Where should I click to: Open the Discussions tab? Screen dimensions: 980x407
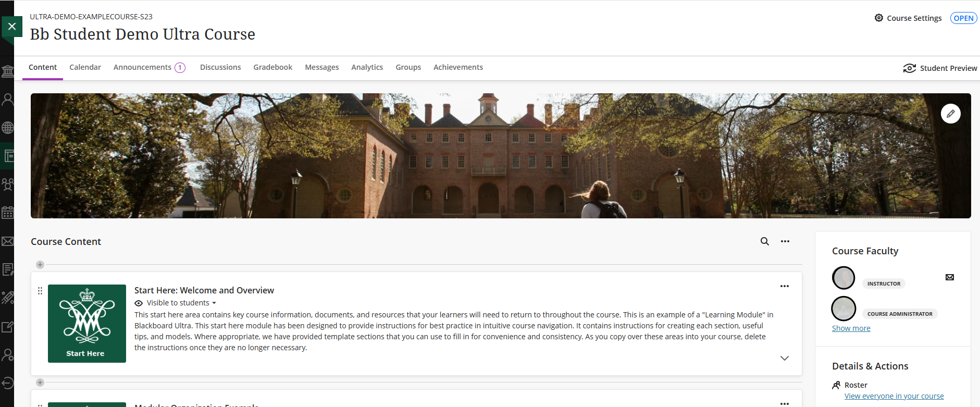220,67
